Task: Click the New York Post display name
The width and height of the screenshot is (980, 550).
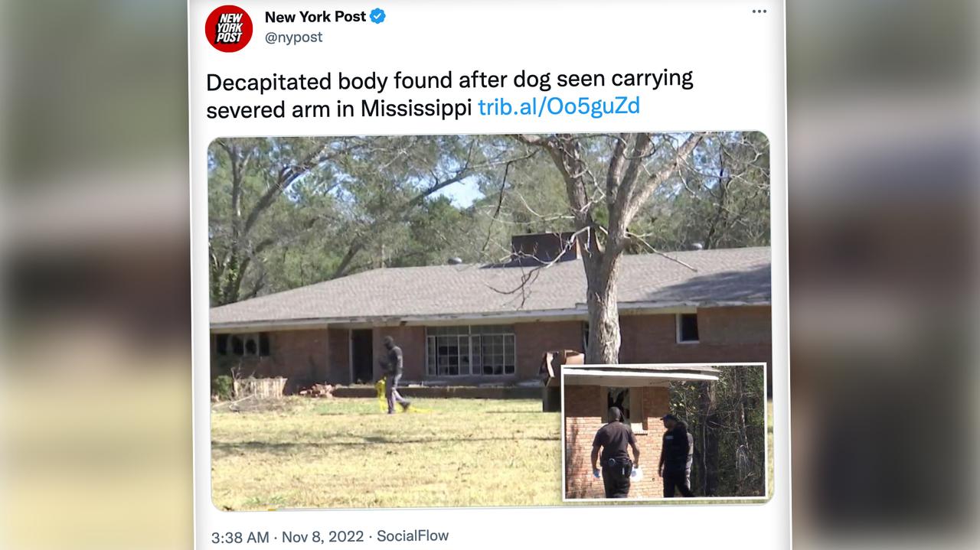Action: pos(315,16)
